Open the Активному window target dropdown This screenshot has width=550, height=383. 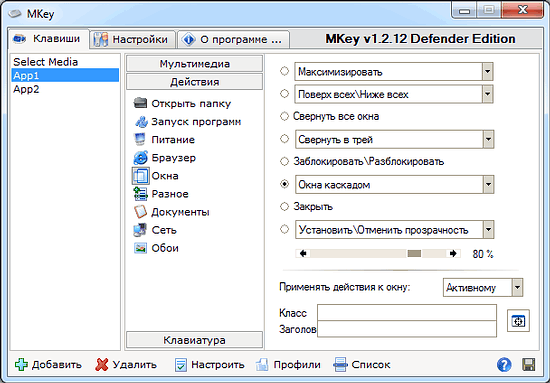pos(517,288)
